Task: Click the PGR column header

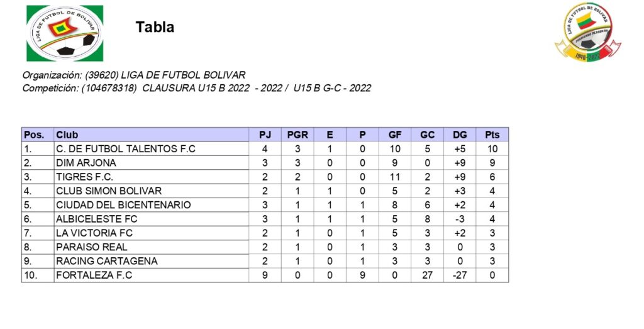Action: [x=297, y=135]
